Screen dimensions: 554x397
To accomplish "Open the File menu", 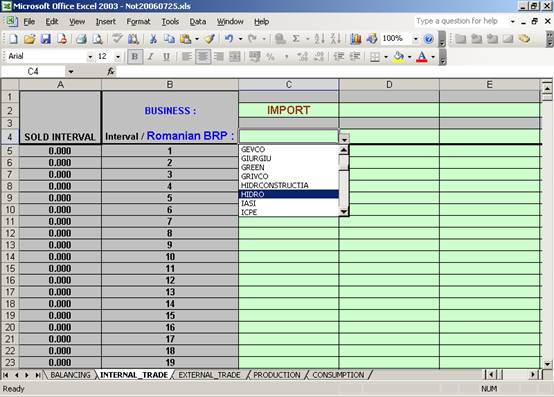I will tap(29, 22).
